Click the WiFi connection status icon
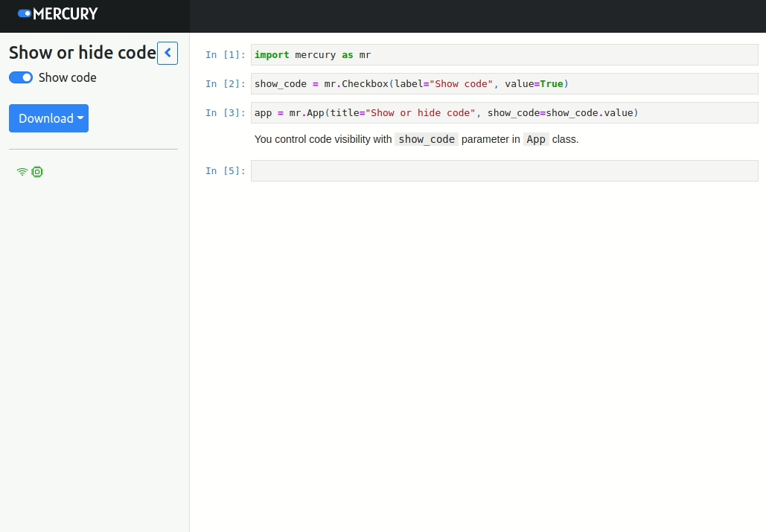Image resolution: width=766 pixels, height=532 pixels. [x=22, y=172]
